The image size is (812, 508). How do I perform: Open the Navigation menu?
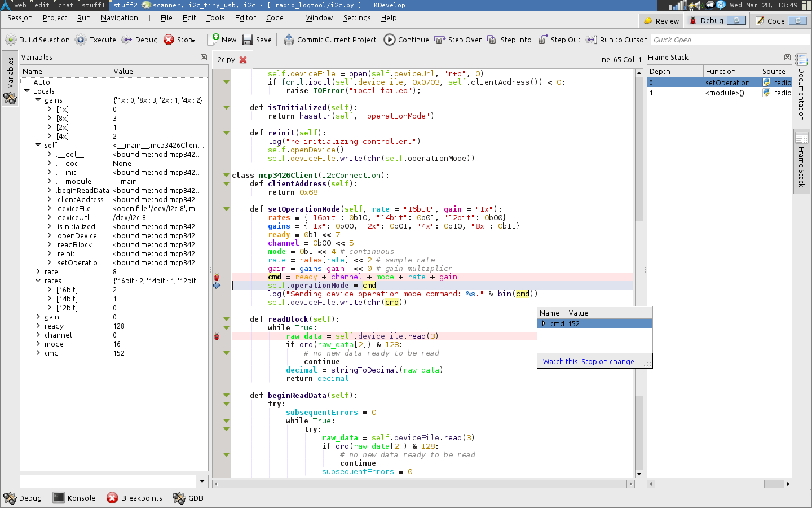(x=119, y=18)
